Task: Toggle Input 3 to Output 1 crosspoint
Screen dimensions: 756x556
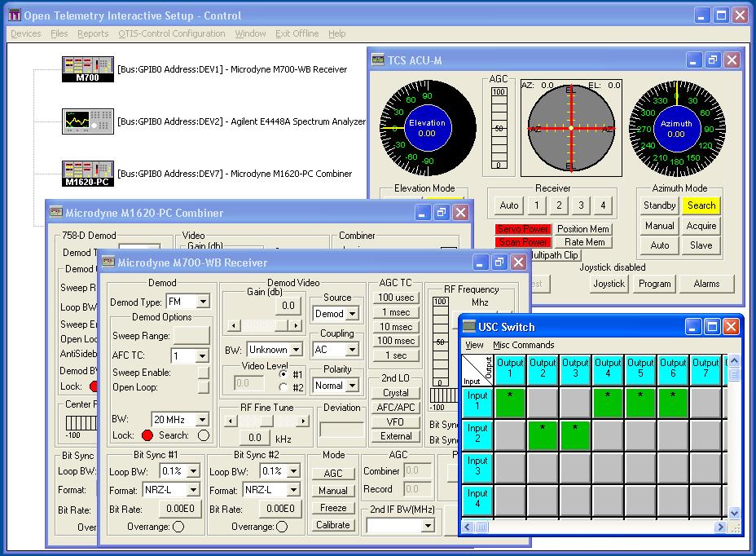Action: (510, 468)
